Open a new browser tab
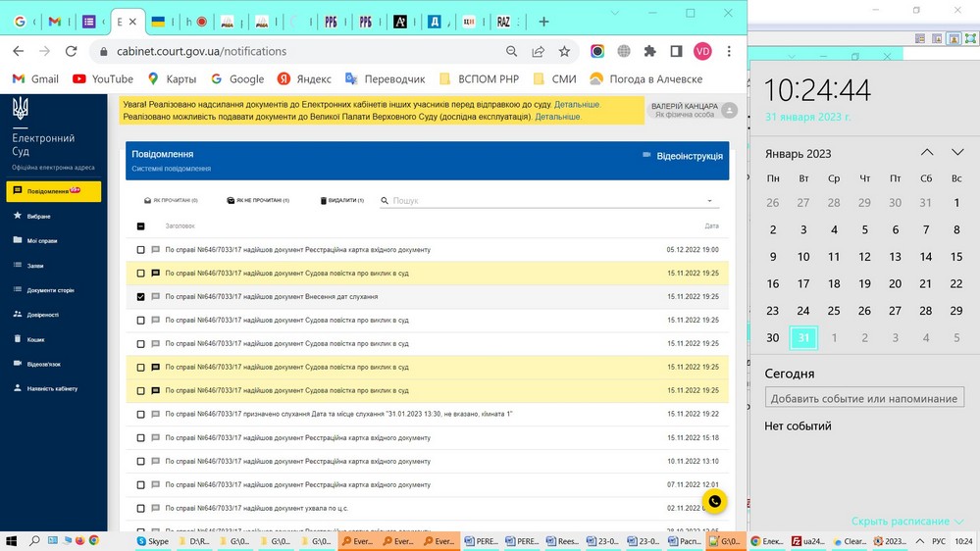 click(543, 22)
